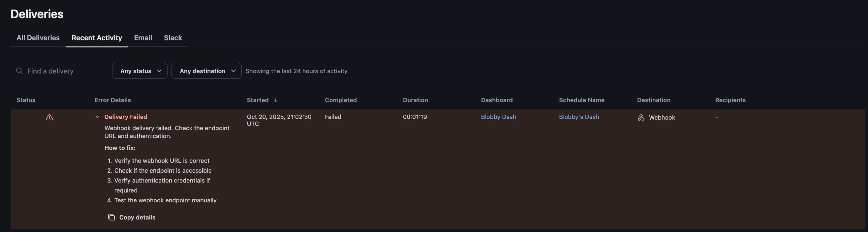868x232 pixels.
Task: Open the Any destination dropdown
Action: point(206,71)
